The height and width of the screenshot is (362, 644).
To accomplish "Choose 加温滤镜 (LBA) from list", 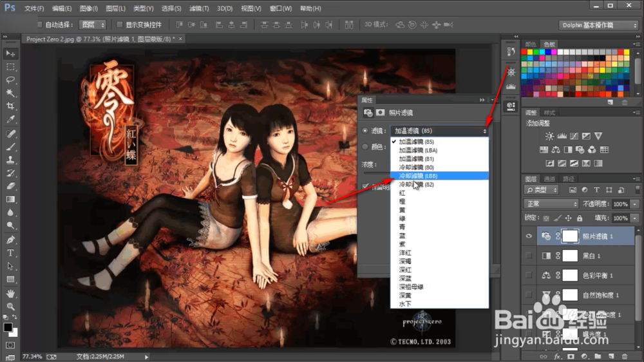I will [x=439, y=150].
